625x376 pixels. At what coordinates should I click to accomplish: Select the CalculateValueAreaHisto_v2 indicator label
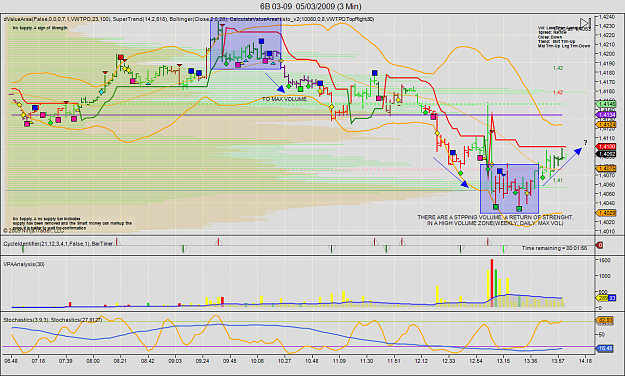tap(302, 19)
